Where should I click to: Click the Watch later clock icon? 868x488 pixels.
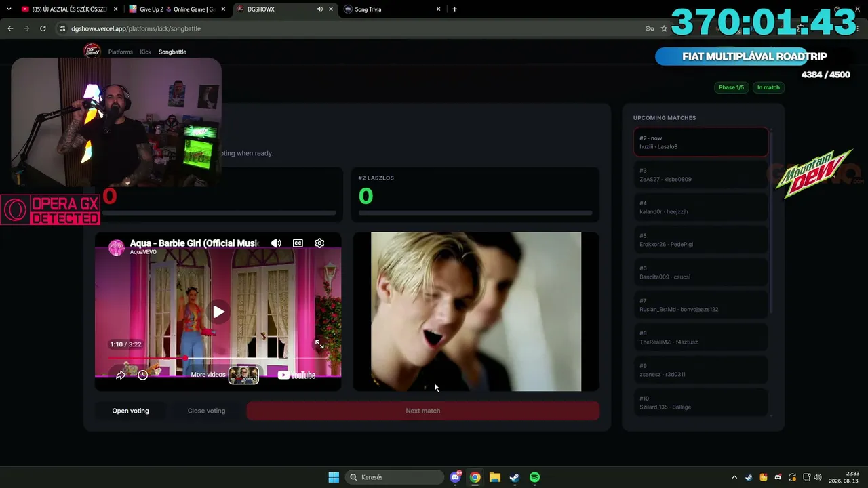[x=142, y=375]
